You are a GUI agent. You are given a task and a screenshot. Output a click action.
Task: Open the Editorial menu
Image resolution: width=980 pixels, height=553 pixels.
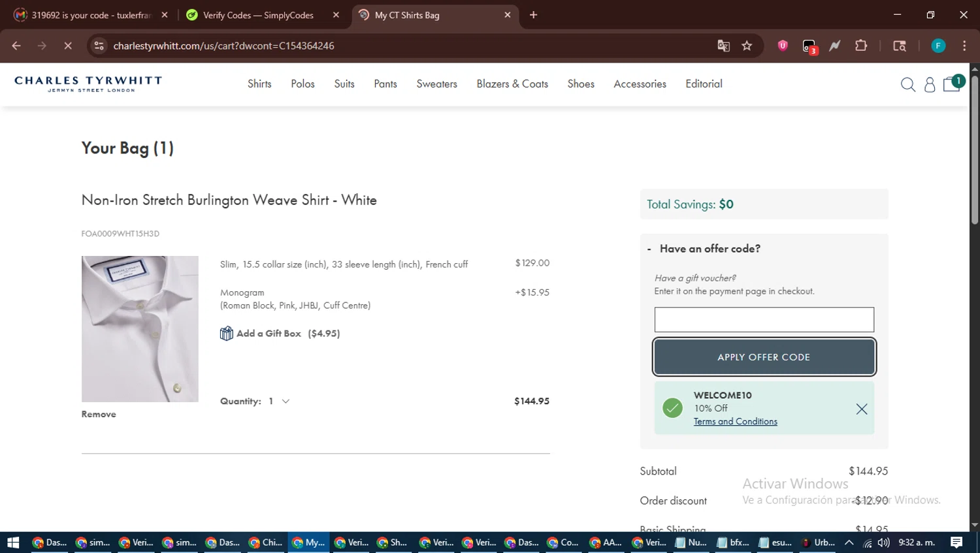pos(704,84)
